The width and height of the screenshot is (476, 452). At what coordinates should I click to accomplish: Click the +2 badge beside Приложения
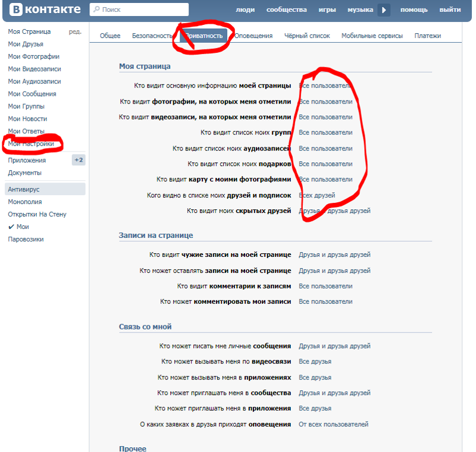pos(79,160)
